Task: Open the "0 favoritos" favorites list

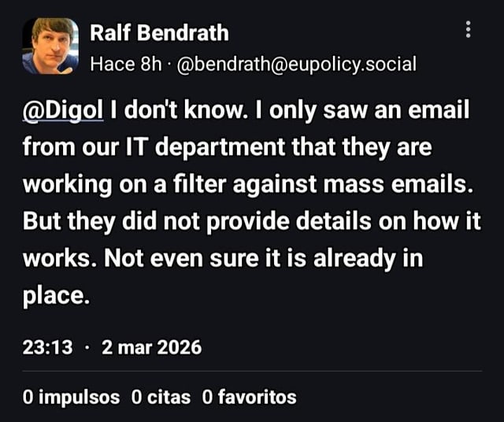Action: pos(250,397)
